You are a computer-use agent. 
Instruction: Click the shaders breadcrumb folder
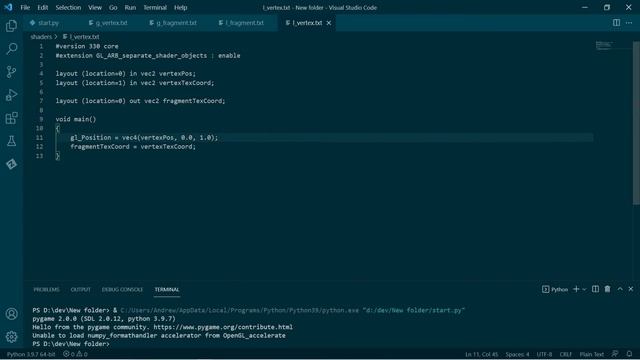41,37
